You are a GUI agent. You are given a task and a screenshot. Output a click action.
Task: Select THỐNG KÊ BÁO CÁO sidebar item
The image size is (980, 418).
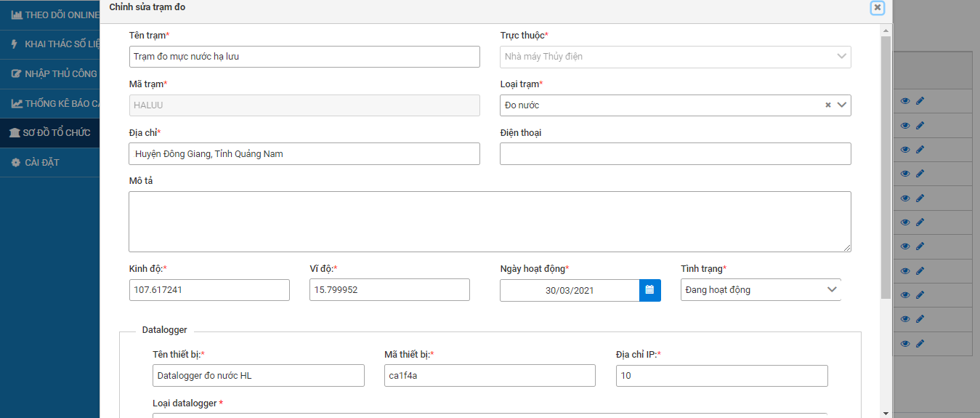tap(49, 103)
